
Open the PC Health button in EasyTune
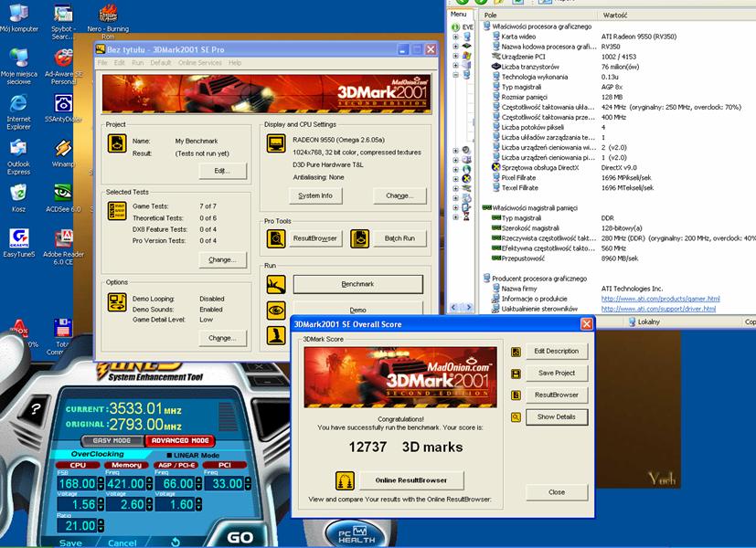(356, 534)
